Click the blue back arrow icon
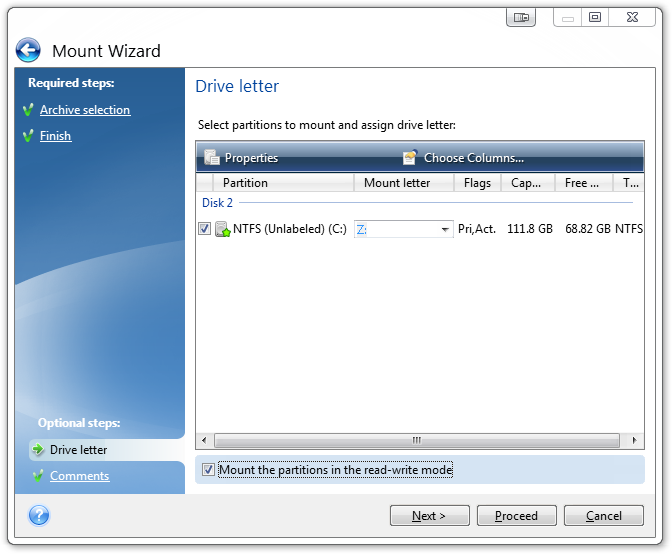Viewport: 672px width, 554px height. 28,50
